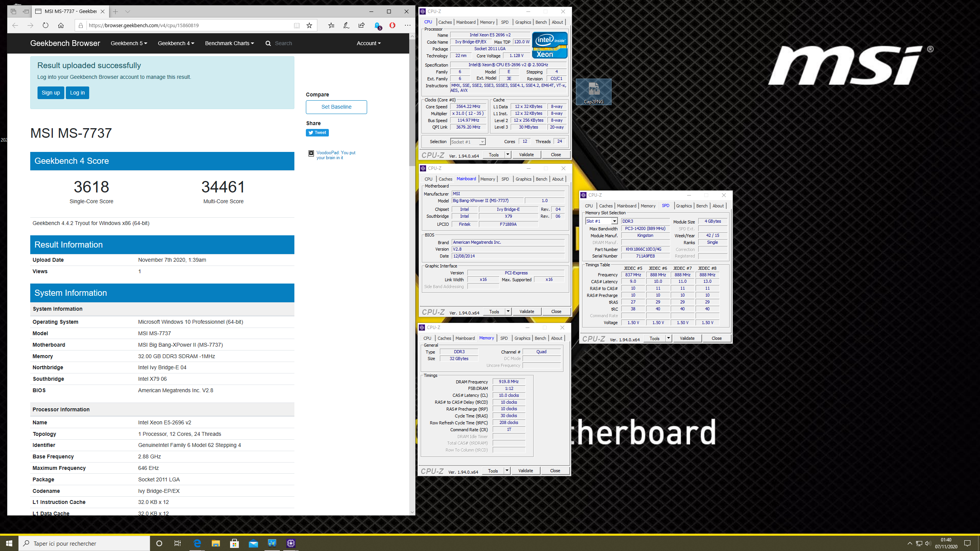Click the browser address bar URL
980x551 pixels.
144,25
